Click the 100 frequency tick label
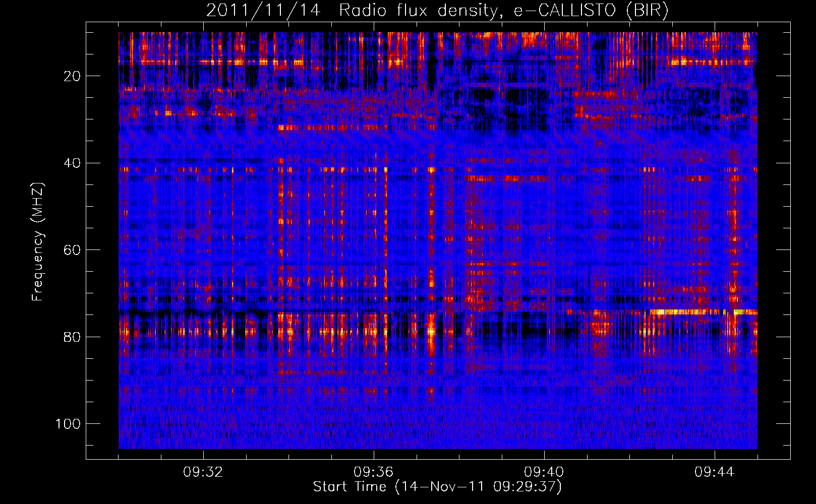The image size is (816, 504). pyautogui.click(x=68, y=424)
